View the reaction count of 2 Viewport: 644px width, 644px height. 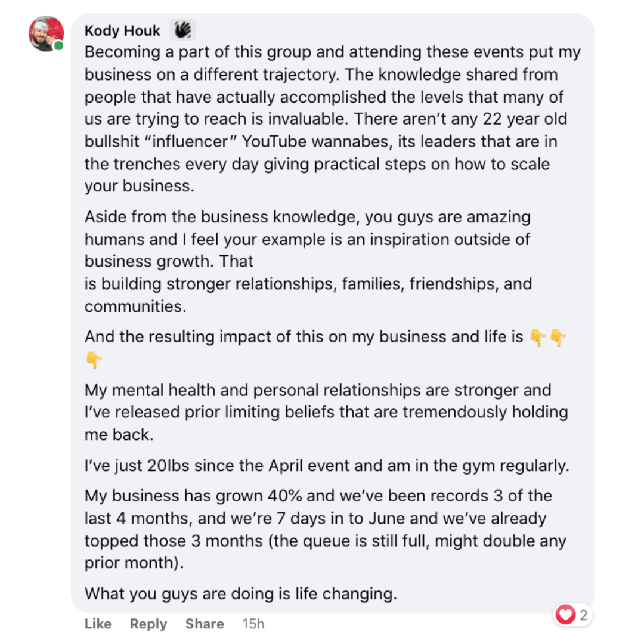(583, 615)
